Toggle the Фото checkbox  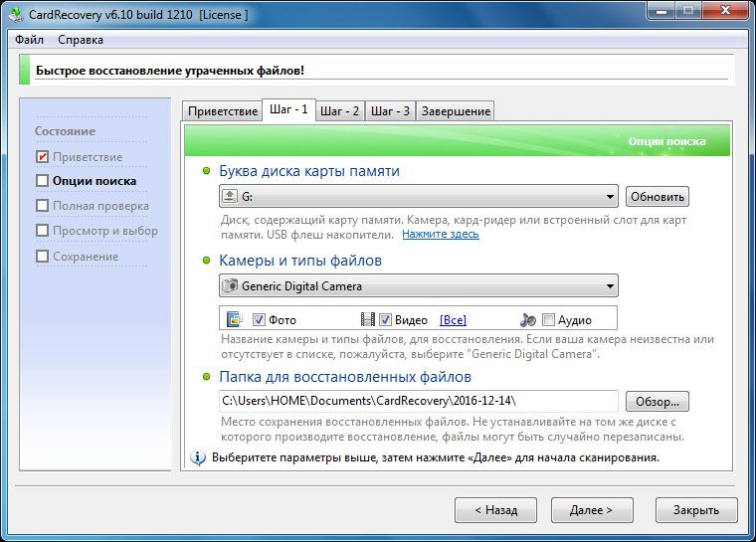point(259,319)
